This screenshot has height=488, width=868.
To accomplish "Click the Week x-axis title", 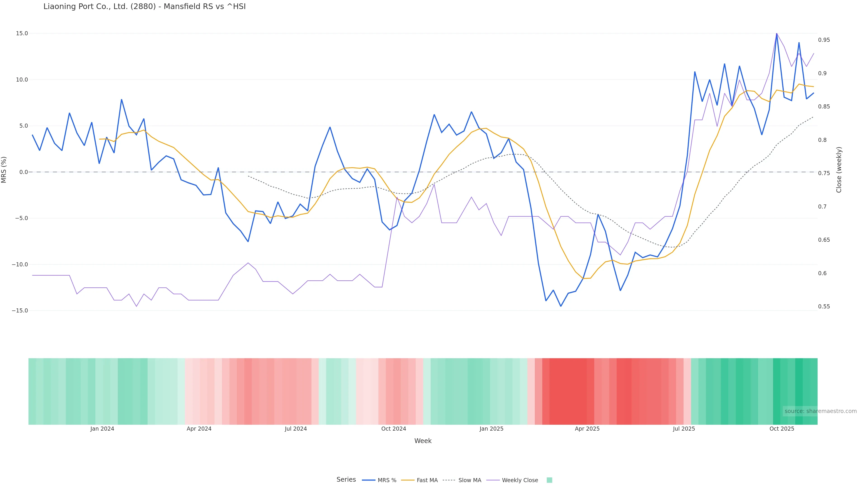I will point(423,441).
